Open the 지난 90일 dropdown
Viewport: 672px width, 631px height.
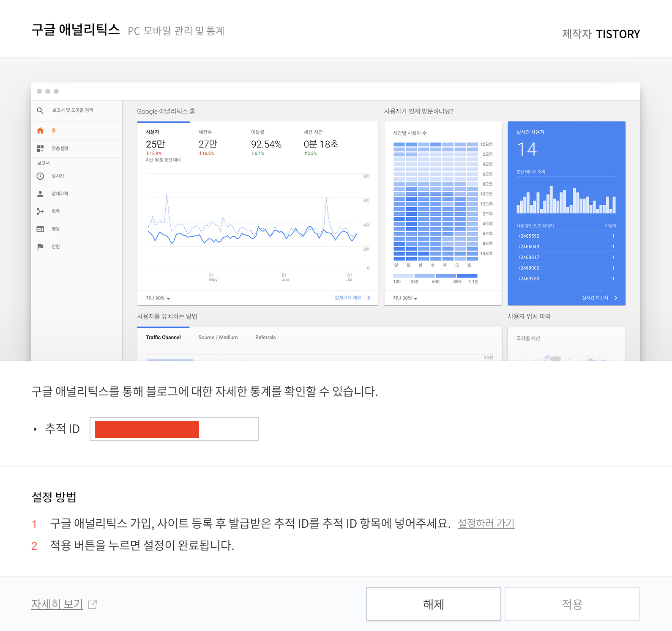click(x=158, y=298)
